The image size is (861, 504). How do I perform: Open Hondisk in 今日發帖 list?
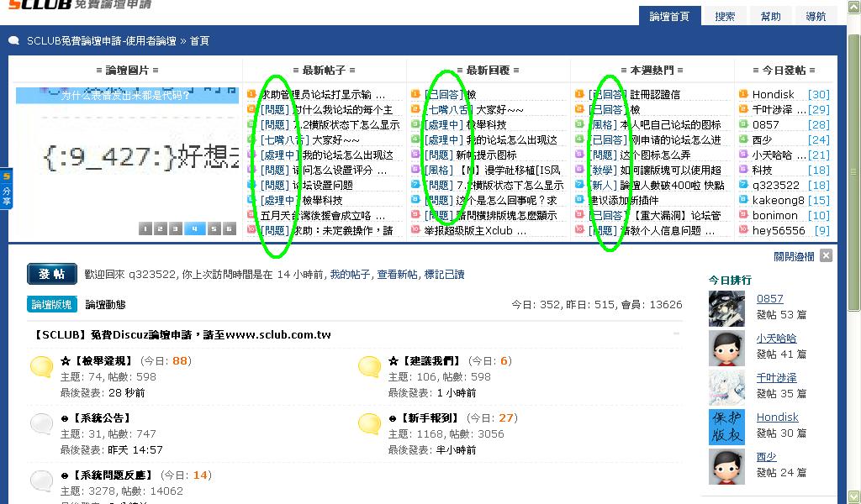[x=774, y=94]
